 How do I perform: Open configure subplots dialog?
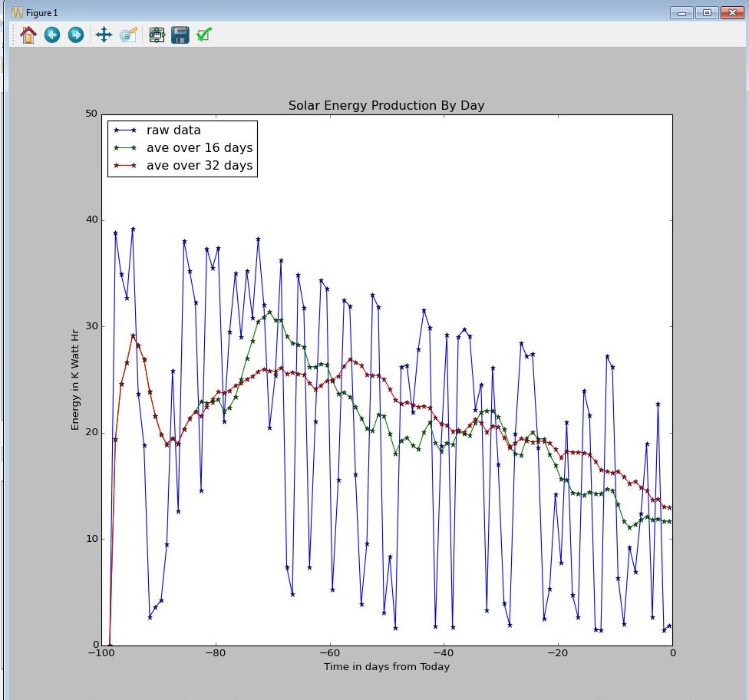coord(157,35)
